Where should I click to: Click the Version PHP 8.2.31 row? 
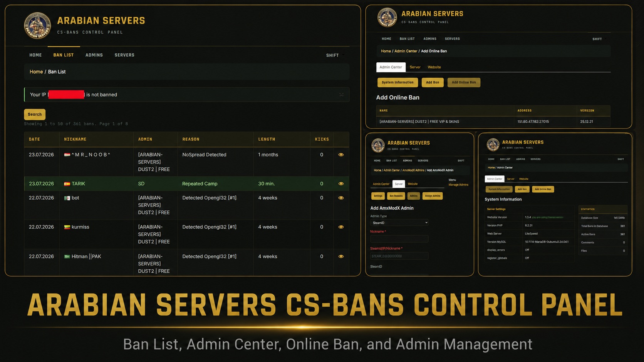point(530,225)
